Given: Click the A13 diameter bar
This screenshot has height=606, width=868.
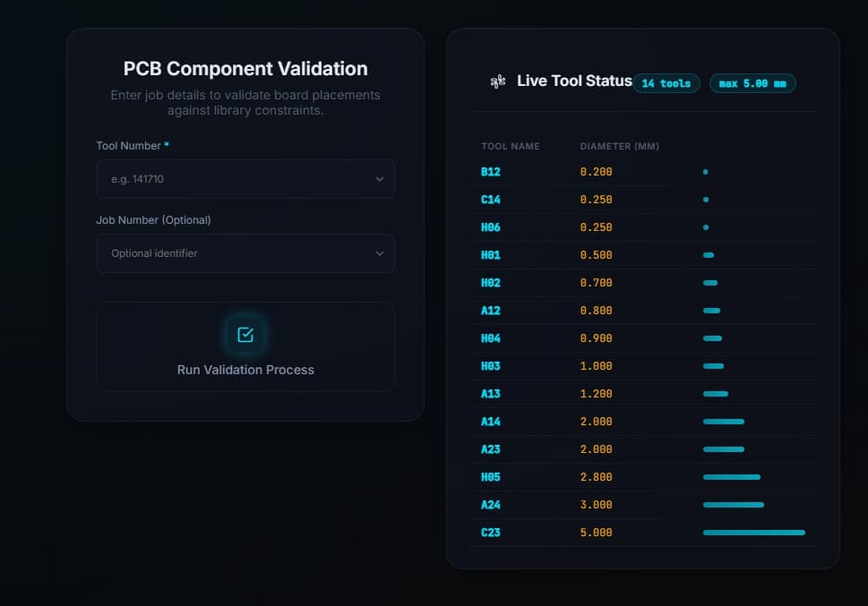Looking at the screenshot, I should (716, 394).
